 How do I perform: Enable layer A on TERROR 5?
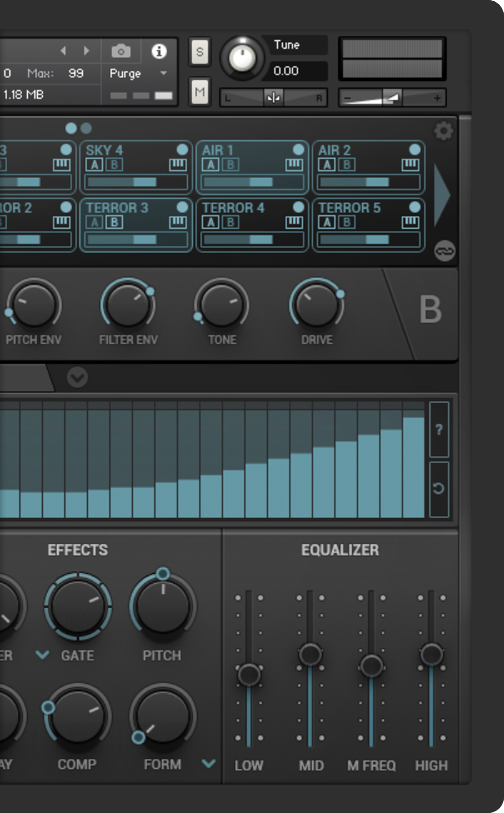point(327,222)
